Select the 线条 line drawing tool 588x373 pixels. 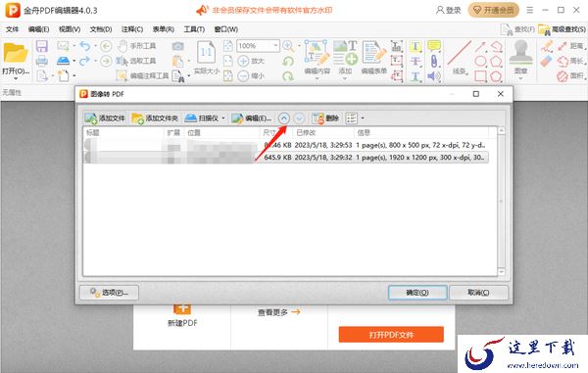pos(460,58)
